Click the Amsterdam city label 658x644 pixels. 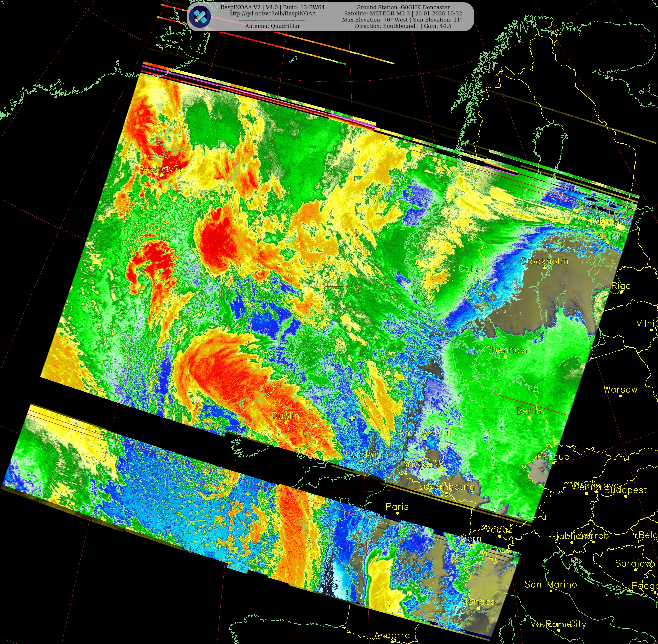click(424, 432)
